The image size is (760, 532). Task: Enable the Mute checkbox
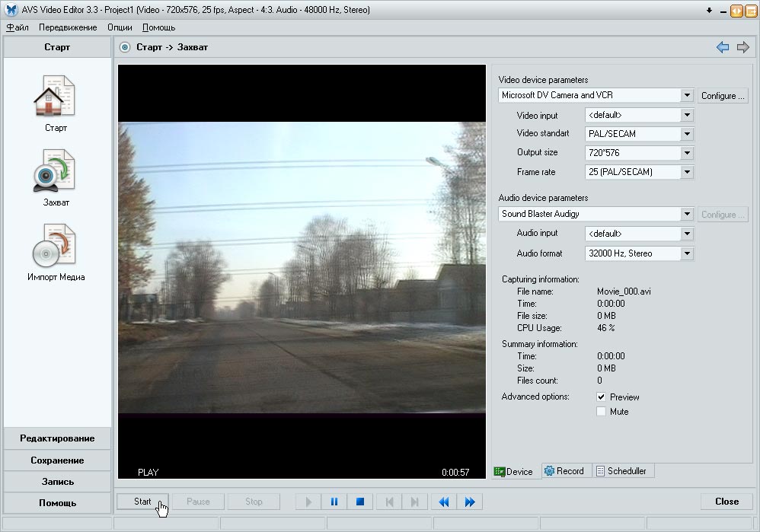602,412
